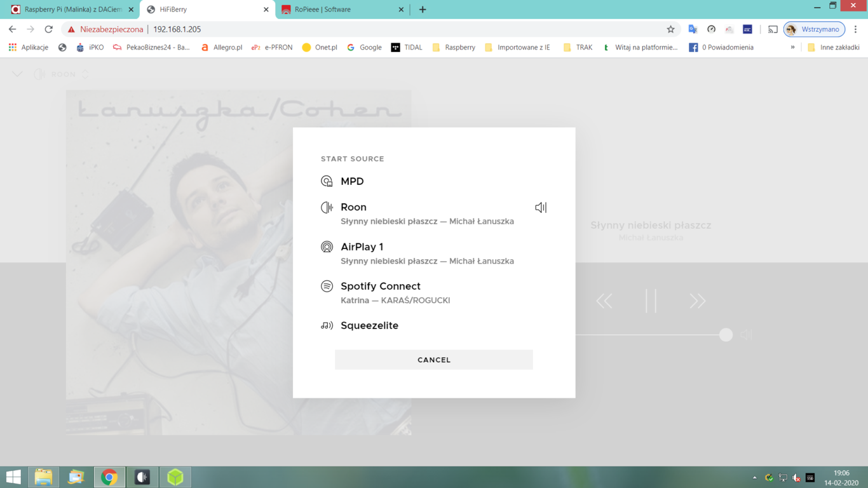868x488 pixels.
Task: Open Chrome menu three dots
Action: pos(855,29)
